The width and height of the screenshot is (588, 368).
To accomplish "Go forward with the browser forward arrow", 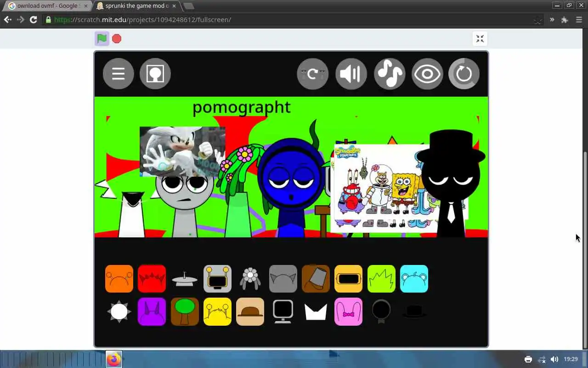I will pyautogui.click(x=20, y=20).
